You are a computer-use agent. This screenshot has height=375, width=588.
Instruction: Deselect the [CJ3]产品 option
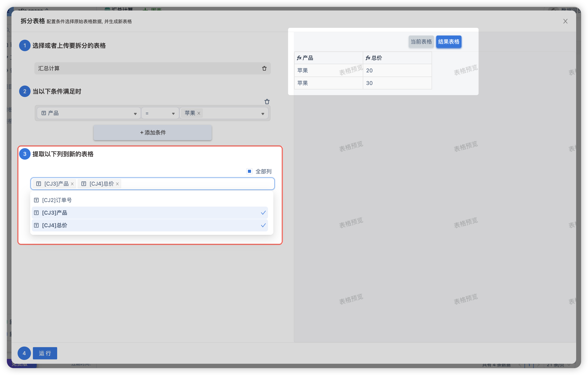point(150,213)
